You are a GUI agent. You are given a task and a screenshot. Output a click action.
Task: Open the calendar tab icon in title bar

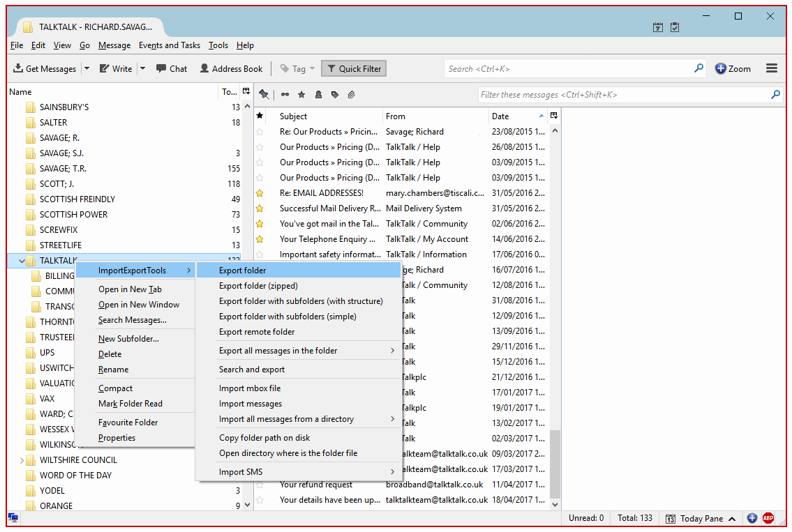point(657,27)
